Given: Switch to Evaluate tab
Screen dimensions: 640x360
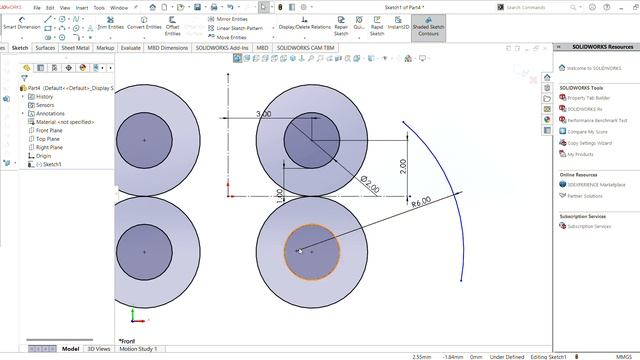Looking at the screenshot, I should coord(131,48).
